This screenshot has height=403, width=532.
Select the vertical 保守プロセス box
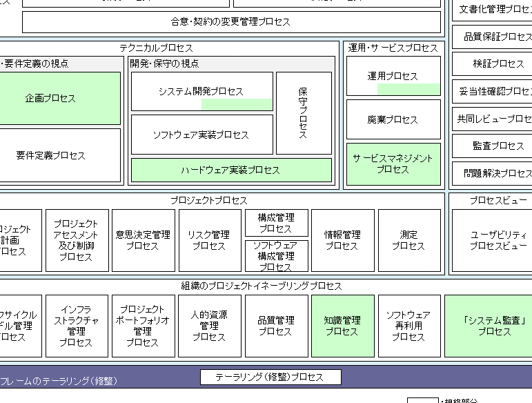304,113
